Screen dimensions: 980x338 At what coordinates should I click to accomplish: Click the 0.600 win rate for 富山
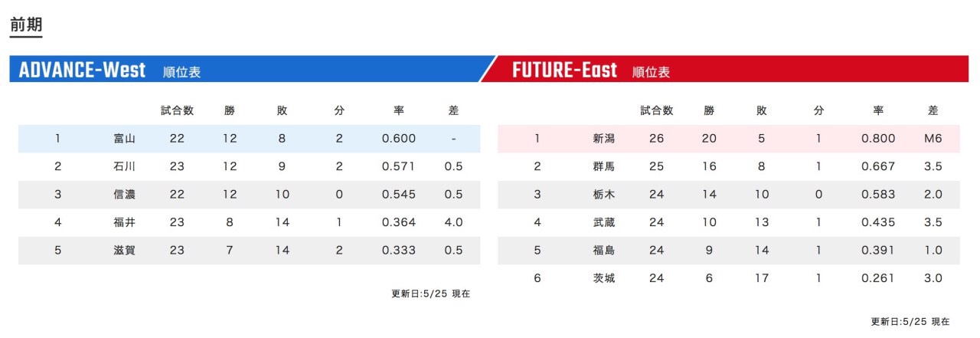[x=399, y=139]
